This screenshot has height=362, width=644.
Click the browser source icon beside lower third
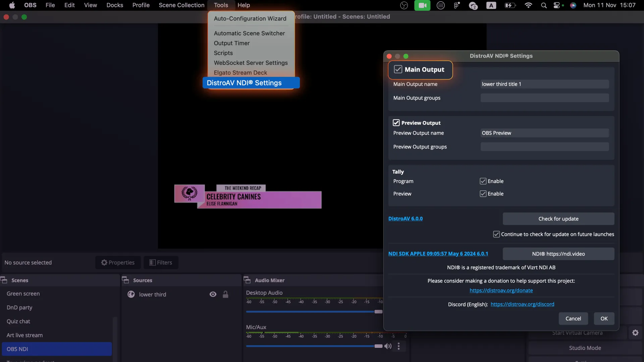coord(131,294)
